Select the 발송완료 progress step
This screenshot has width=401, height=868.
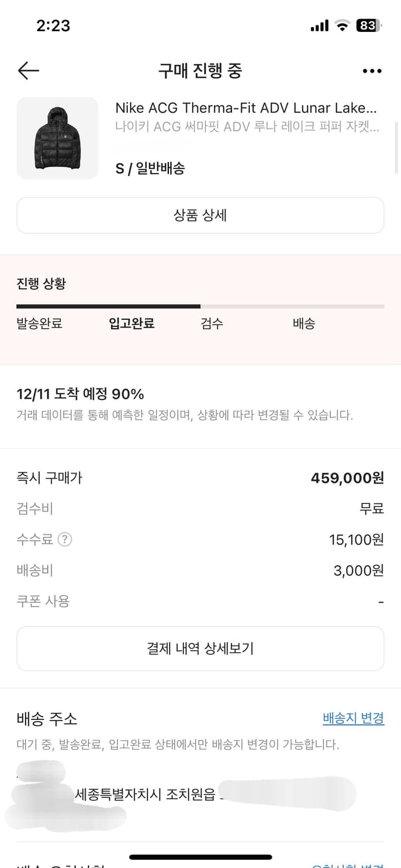click(39, 323)
